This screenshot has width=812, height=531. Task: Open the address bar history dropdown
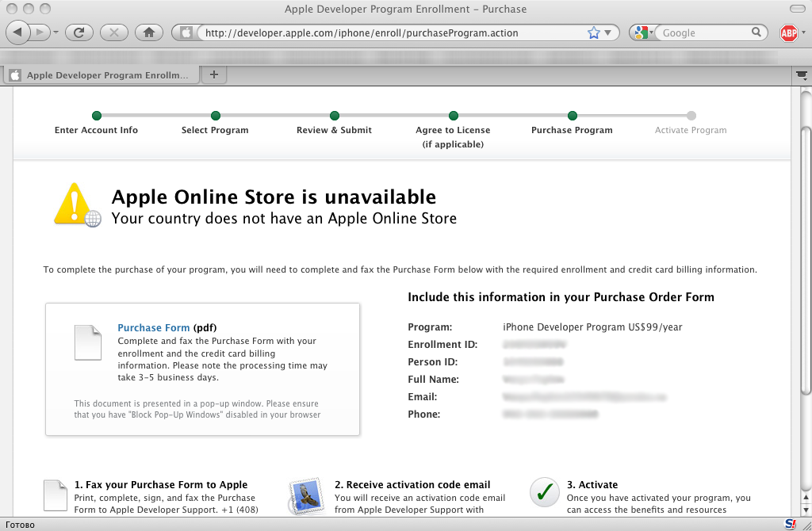pos(608,32)
